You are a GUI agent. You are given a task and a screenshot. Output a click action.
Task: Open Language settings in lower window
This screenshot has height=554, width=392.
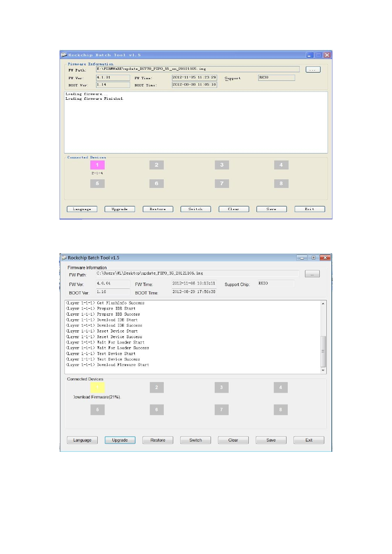[82, 440]
